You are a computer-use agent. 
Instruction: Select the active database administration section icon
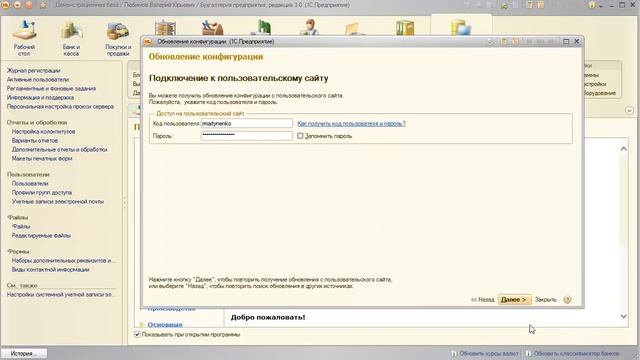[x=461, y=28]
